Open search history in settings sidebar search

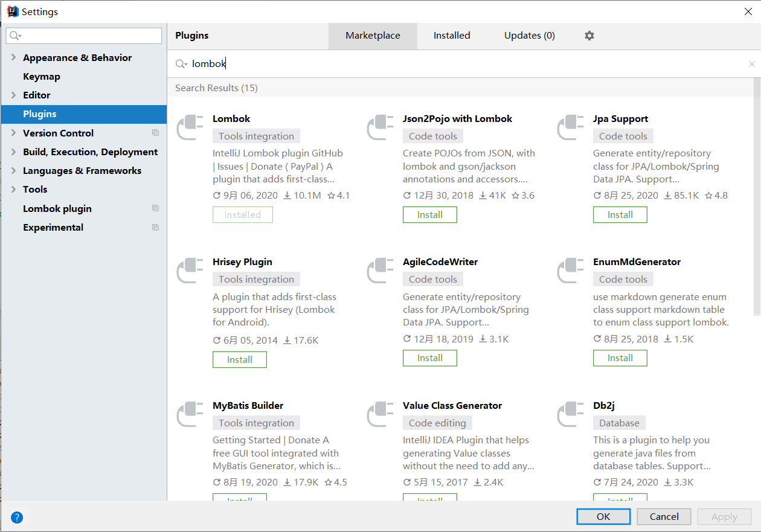pos(16,36)
